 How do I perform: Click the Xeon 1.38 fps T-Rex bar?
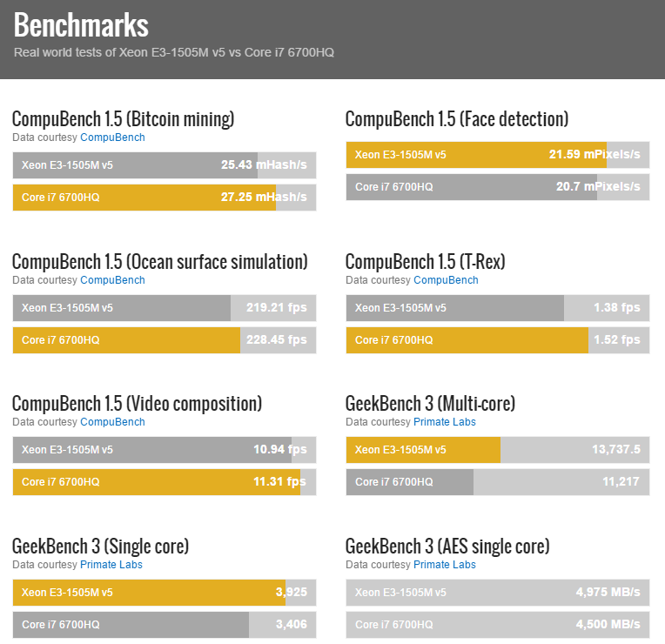[x=497, y=308]
